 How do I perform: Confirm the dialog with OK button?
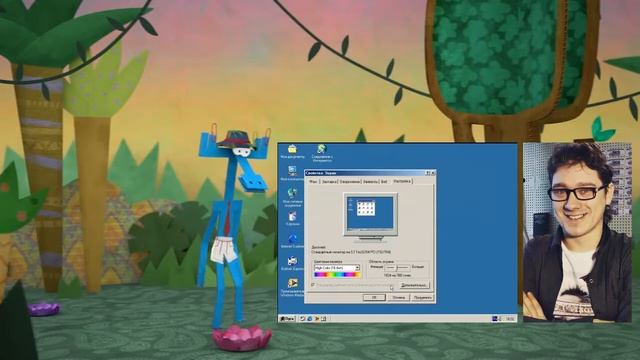coord(374,298)
